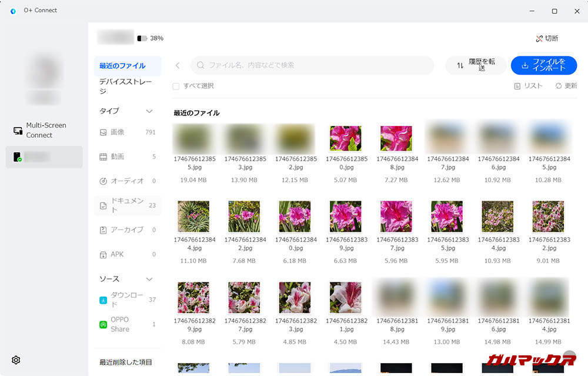Viewport: 588px width, 376px height.
Task: Select the 動画 videos category icon
Action: coord(103,157)
